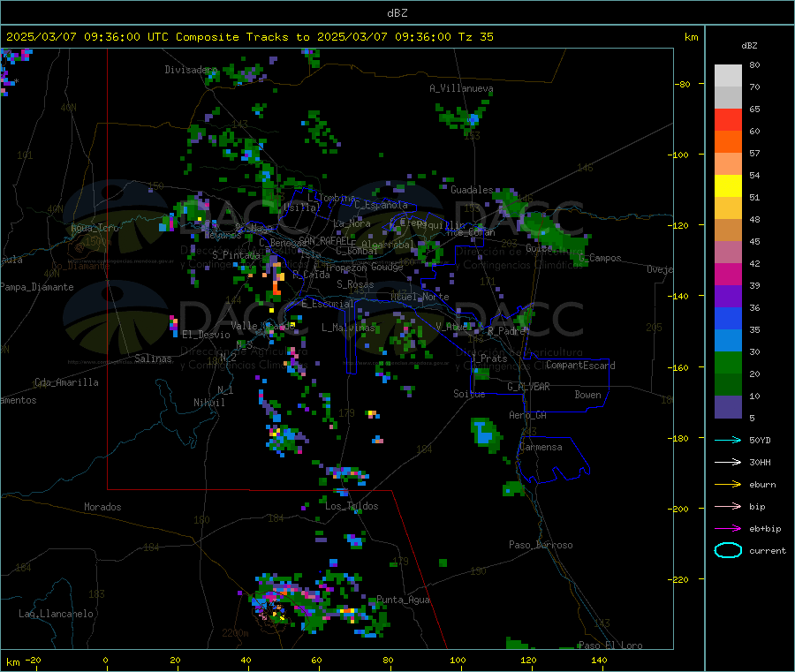Click the J_Prats location label
This screenshot has height=672, width=795.
[x=489, y=359]
